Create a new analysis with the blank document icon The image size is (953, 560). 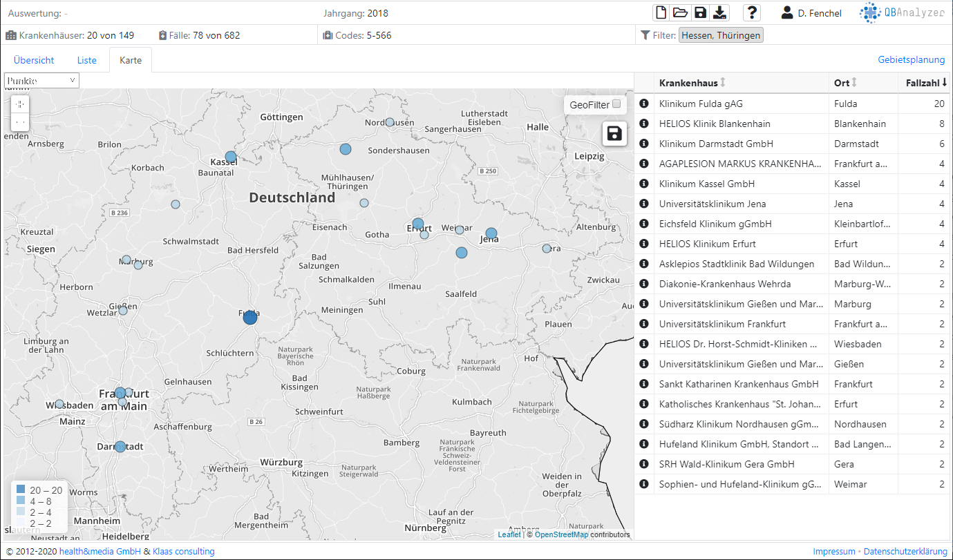click(662, 12)
